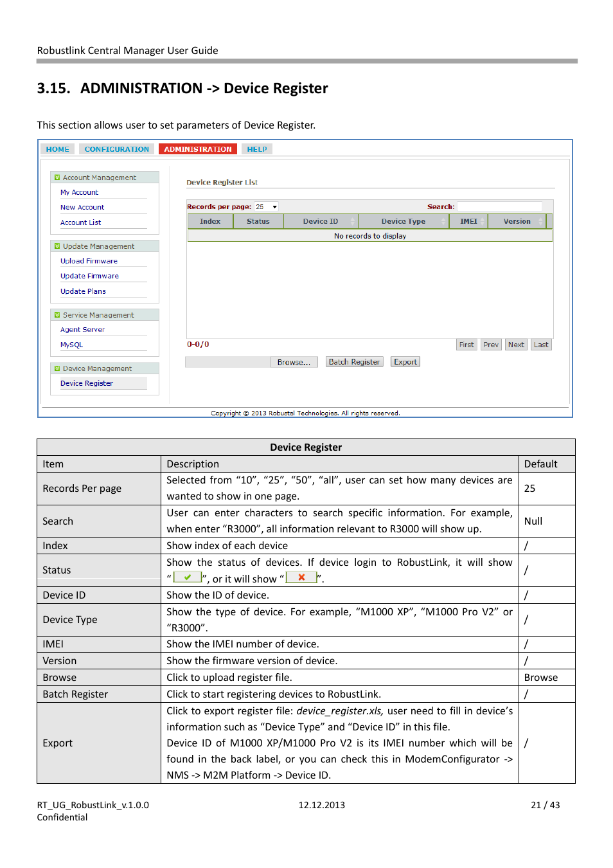613x868 pixels.
Task: Open the Update Plans link
Action: [x=83, y=291]
